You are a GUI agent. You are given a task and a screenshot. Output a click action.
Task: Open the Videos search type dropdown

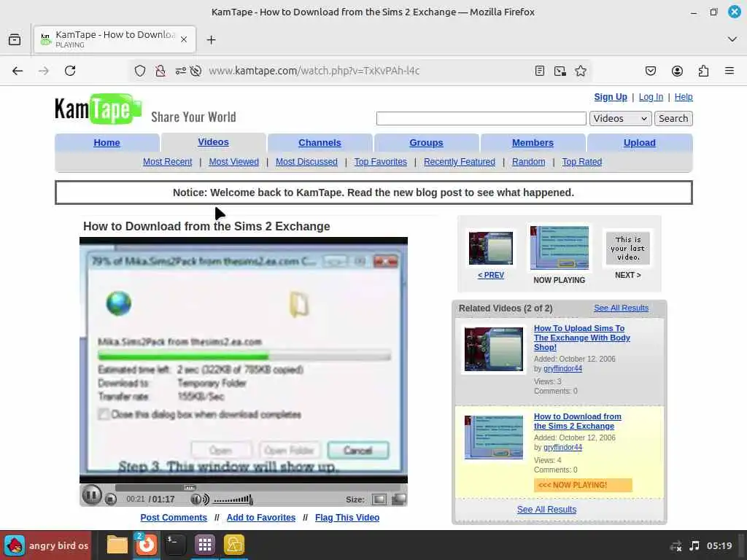point(620,119)
